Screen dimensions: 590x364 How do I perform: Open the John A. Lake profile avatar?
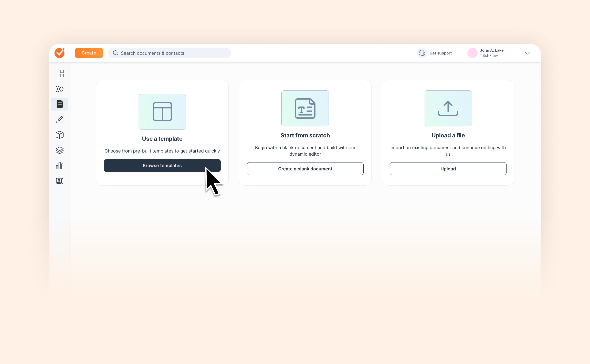(x=472, y=53)
